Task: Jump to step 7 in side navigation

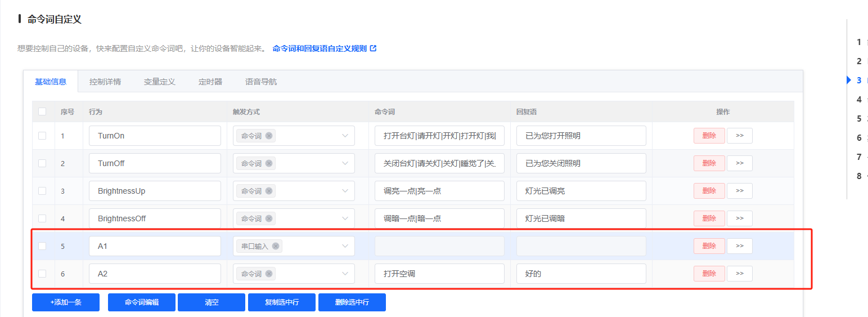Action: coord(860,157)
